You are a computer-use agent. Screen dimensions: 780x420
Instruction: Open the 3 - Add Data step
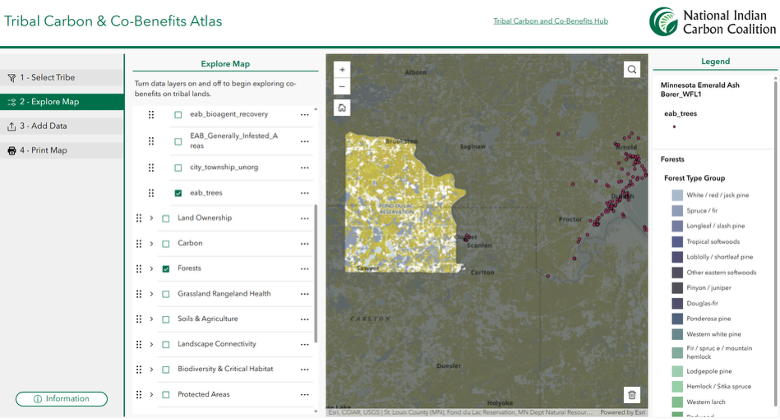(x=62, y=126)
